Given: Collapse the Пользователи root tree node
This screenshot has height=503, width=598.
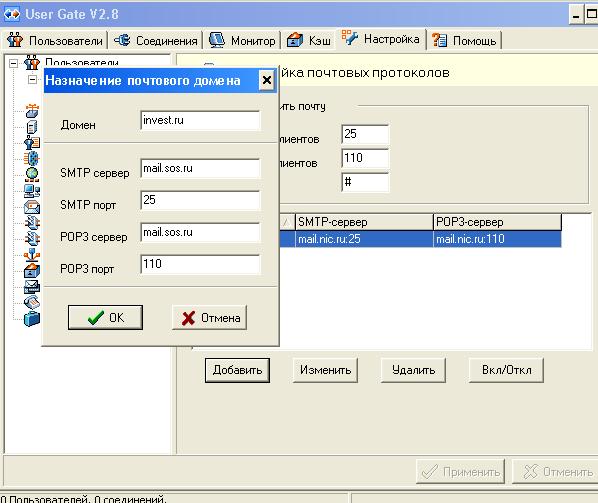Looking at the screenshot, I should (x=13, y=63).
